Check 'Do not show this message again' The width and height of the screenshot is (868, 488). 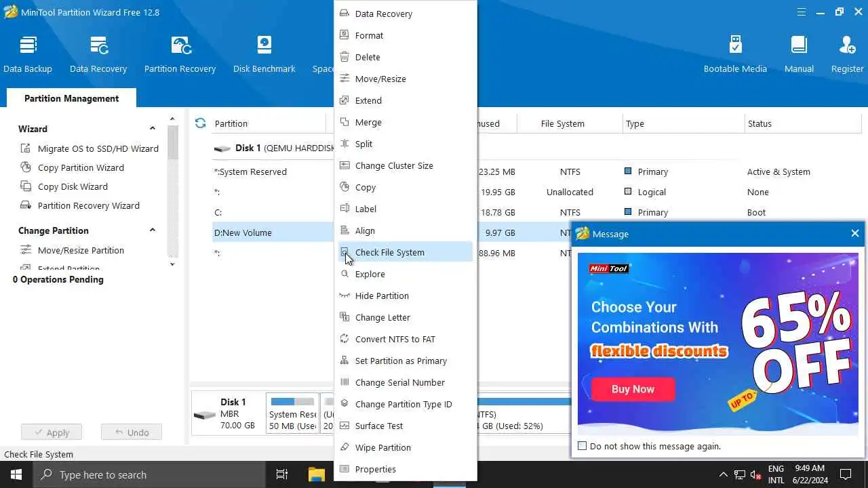coord(582,446)
